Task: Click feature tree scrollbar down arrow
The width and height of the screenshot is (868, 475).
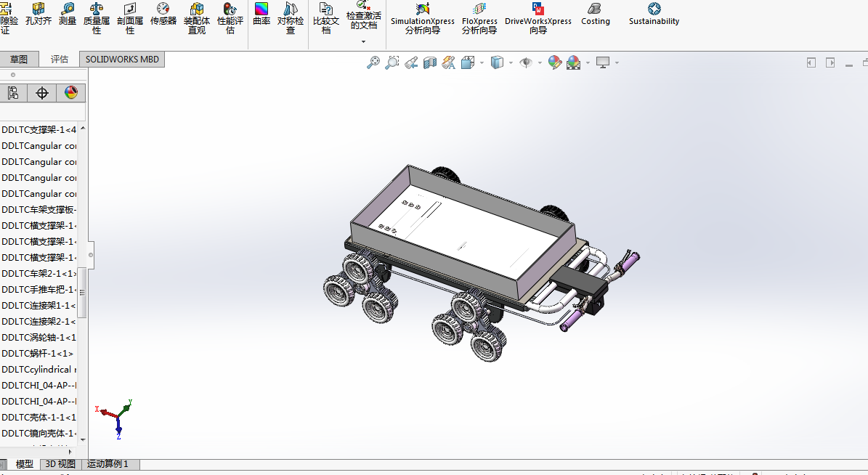Action: tap(83, 439)
